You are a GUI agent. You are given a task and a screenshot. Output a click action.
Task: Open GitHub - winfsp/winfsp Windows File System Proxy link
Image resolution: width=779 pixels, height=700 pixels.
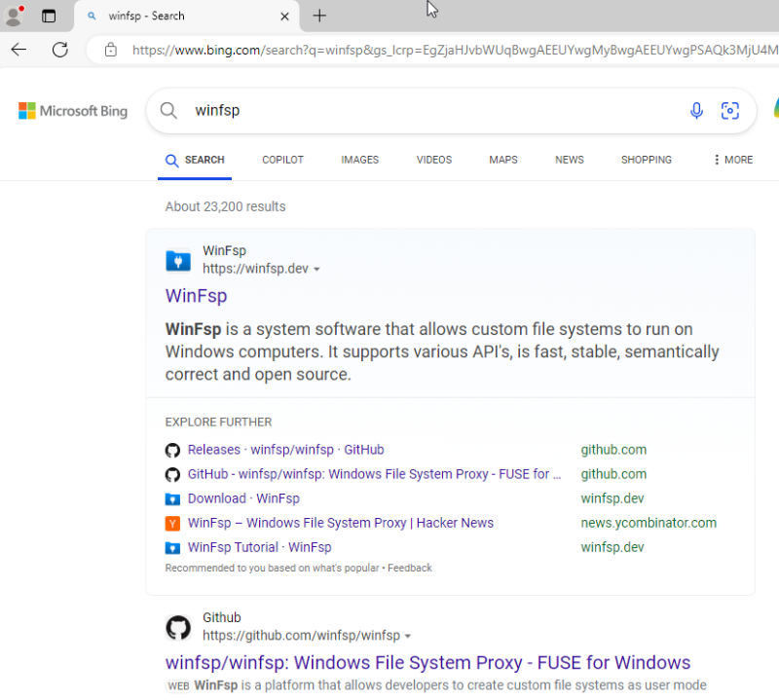point(375,474)
